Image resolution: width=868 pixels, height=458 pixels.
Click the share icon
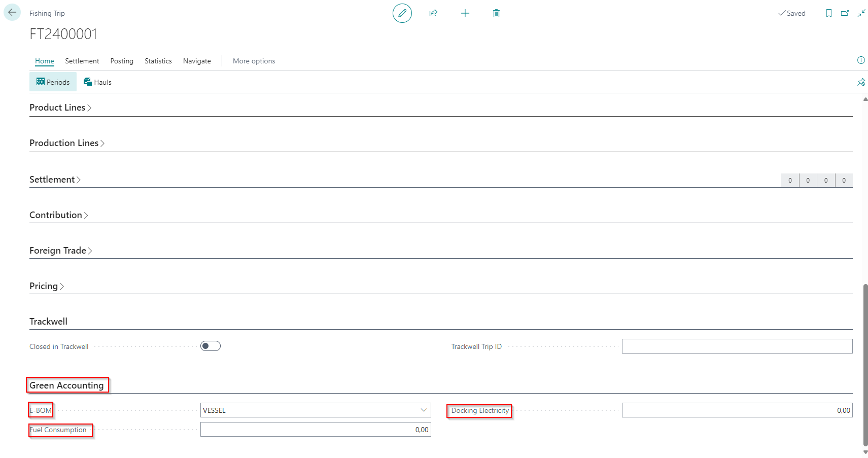tap(433, 13)
